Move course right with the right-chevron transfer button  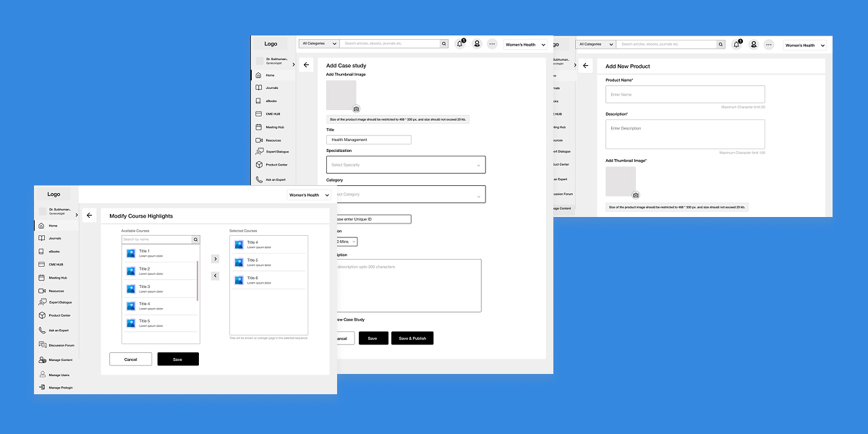pyautogui.click(x=215, y=259)
